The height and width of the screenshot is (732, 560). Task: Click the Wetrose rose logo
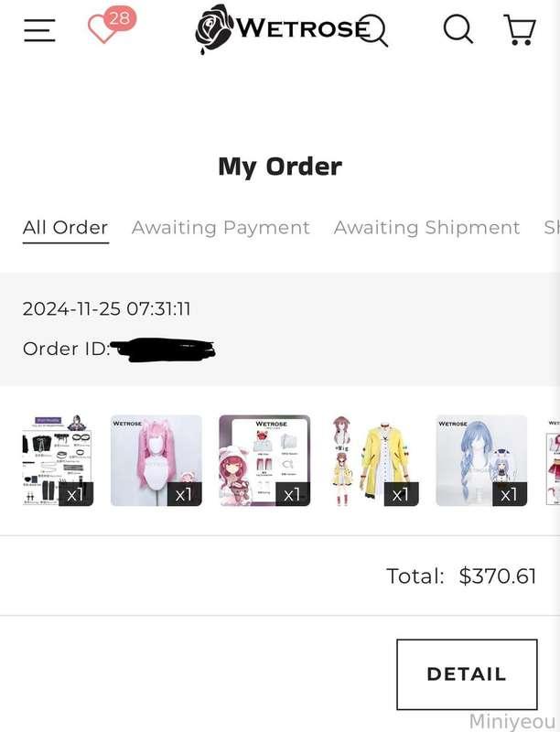[x=214, y=29]
